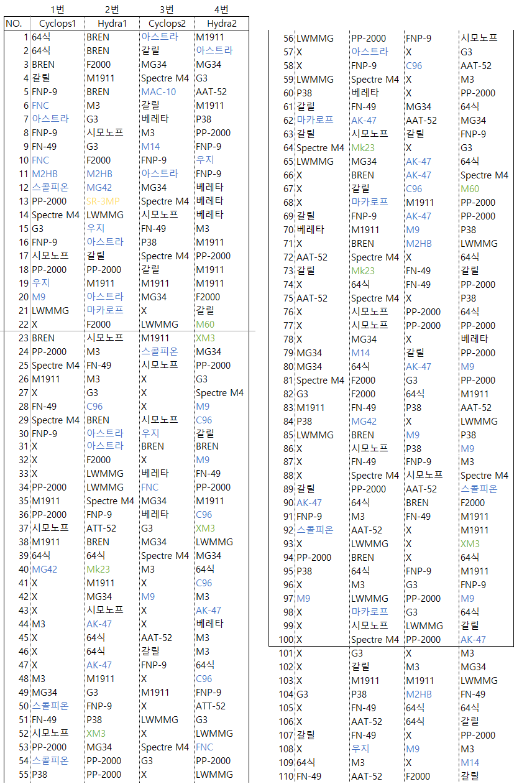The image size is (532, 784).
Task: Click the 1번 label above Cyclops1
Action: coord(57,9)
